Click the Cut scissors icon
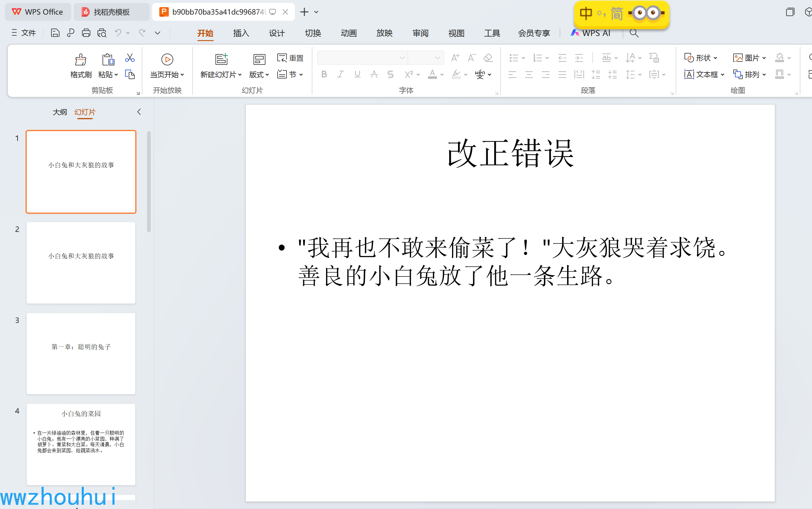Screen dimensions: 812x509 [x=130, y=58]
